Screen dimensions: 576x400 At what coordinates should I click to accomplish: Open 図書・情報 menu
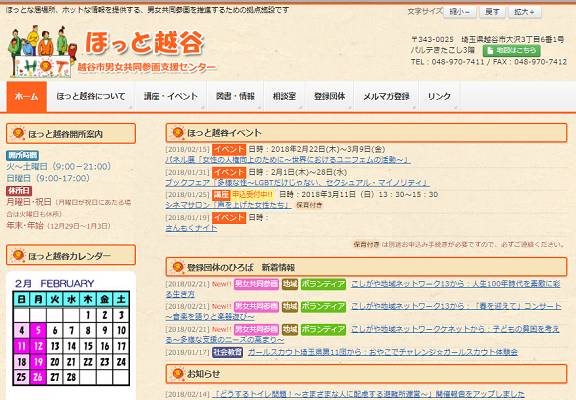pyautogui.click(x=235, y=96)
